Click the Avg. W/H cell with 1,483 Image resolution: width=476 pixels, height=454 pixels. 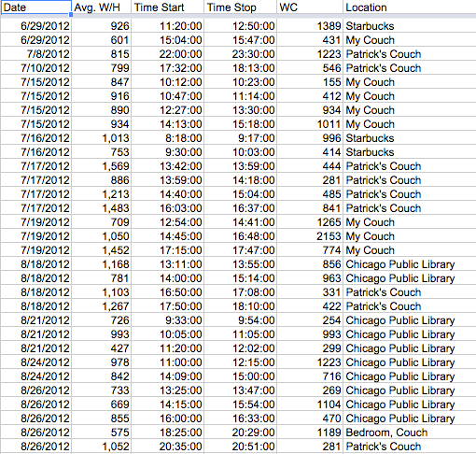point(101,208)
